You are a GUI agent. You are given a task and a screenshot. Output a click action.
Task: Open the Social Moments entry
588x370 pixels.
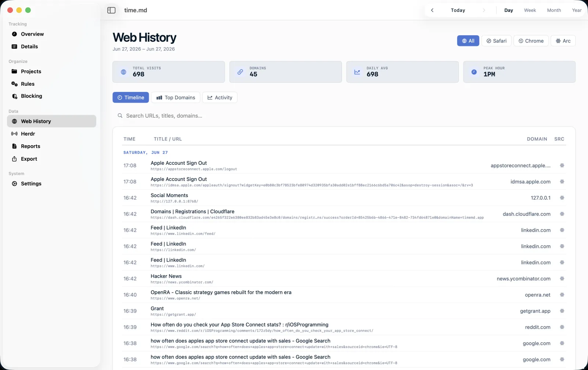[169, 195]
